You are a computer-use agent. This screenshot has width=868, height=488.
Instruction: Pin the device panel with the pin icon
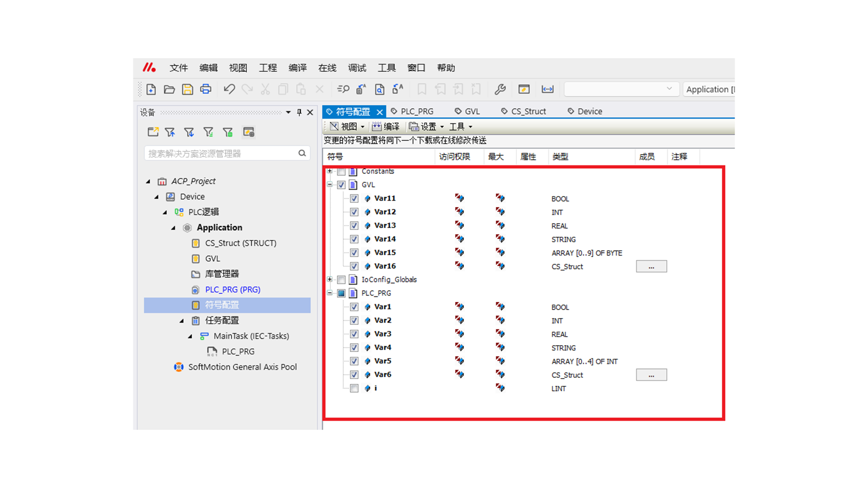coord(299,112)
